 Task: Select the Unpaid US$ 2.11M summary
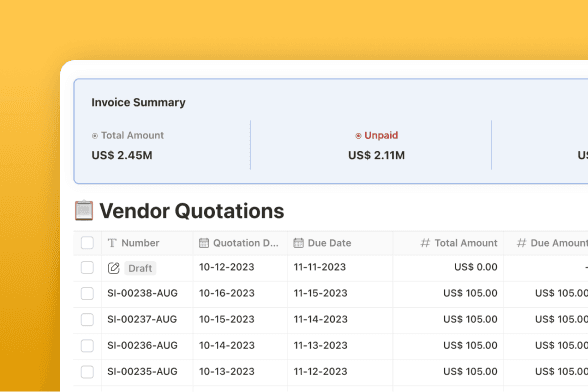(376, 146)
